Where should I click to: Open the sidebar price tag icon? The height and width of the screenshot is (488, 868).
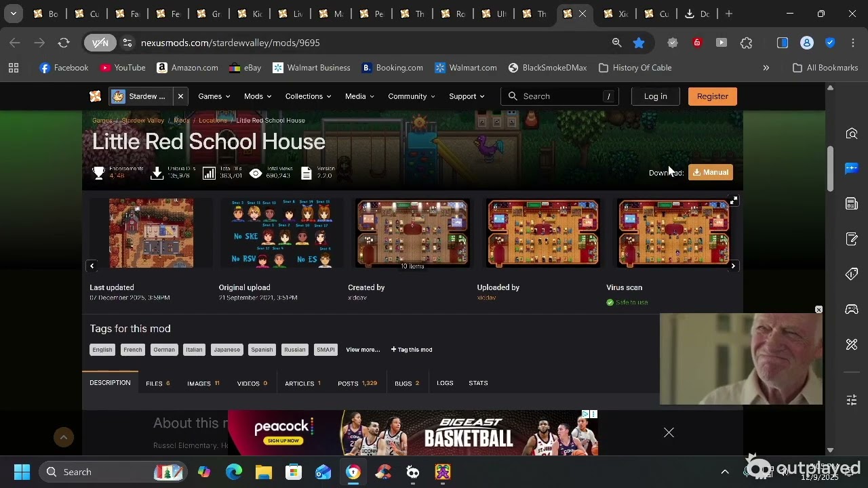pyautogui.click(x=852, y=274)
